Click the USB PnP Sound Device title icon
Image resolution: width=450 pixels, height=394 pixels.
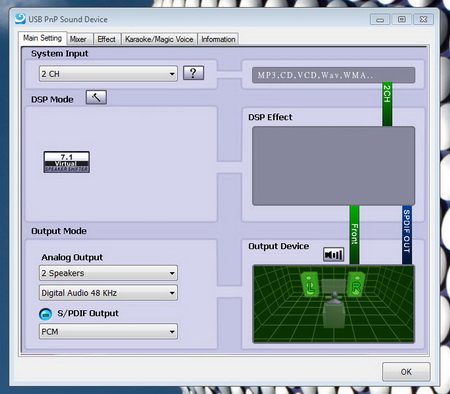click(20, 19)
